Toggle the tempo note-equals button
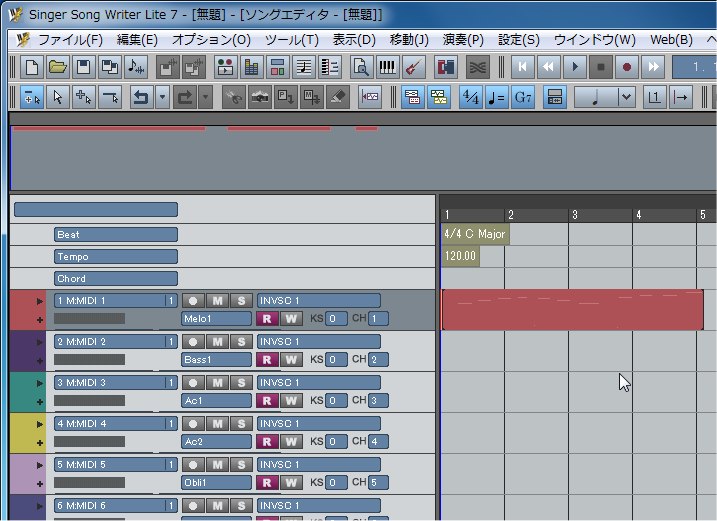717x521 pixels. pos(497,97)
